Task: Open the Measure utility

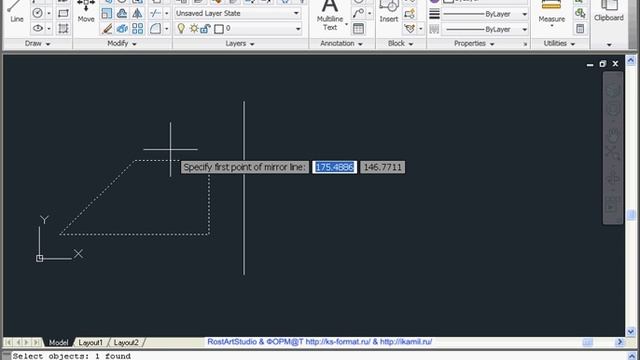Action: pos(551,13)
